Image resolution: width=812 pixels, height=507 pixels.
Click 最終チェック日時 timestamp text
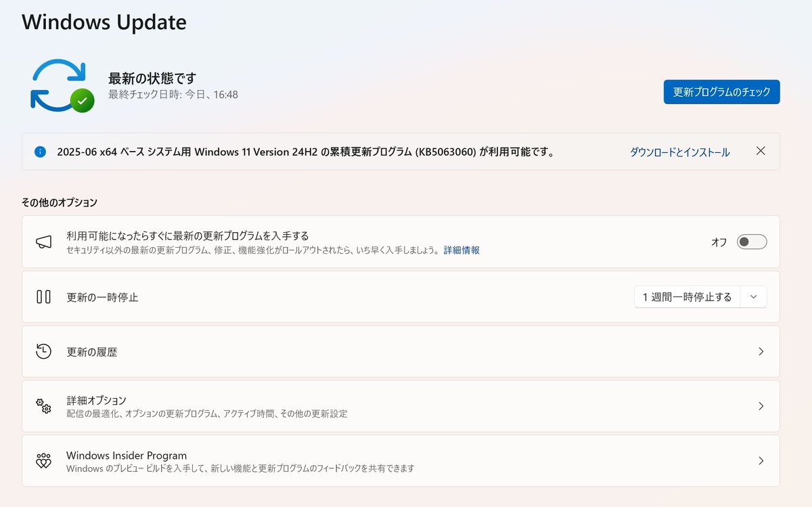[173, 95]
